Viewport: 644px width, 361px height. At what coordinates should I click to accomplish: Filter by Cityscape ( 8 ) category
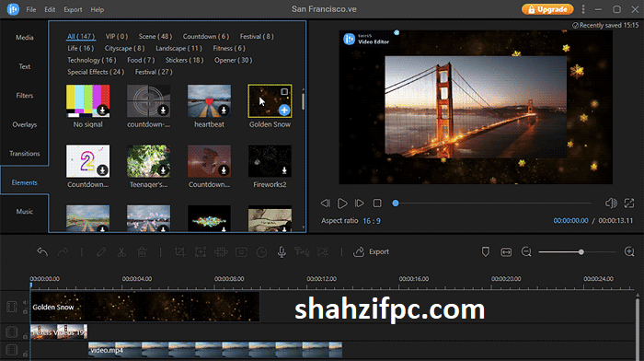pos(124,48)
